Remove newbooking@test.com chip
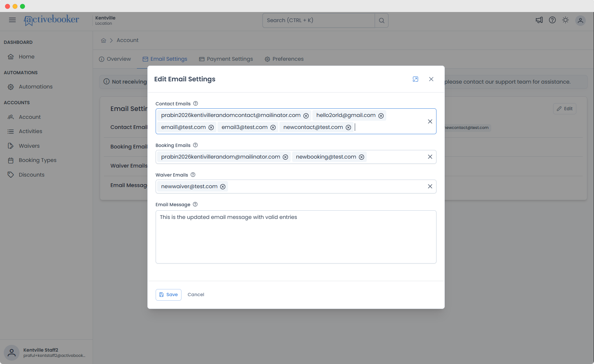The width and height of the screenshot is (594, 364). [x=361, y=157]
